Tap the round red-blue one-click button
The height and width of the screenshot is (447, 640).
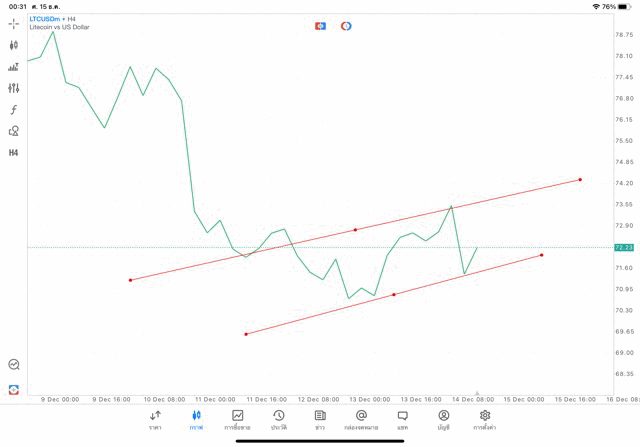point(346,26)
